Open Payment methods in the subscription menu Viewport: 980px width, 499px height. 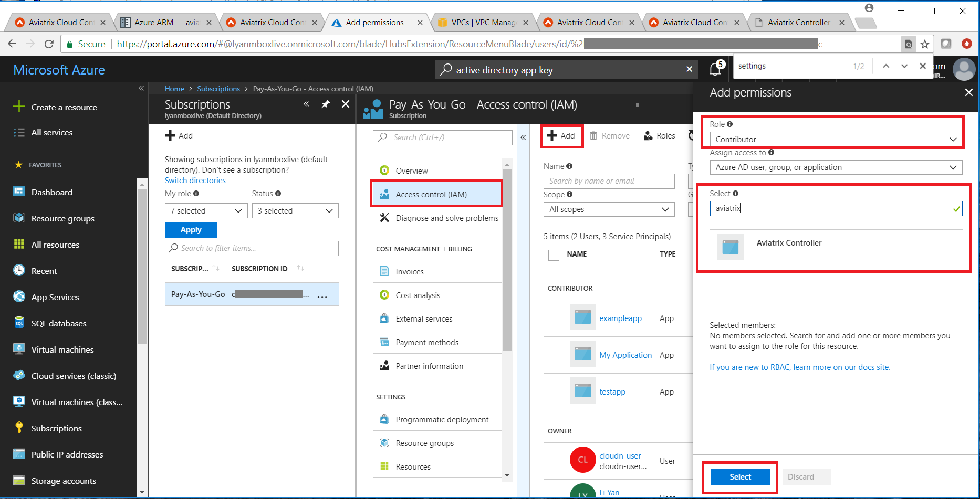(426, 342)
